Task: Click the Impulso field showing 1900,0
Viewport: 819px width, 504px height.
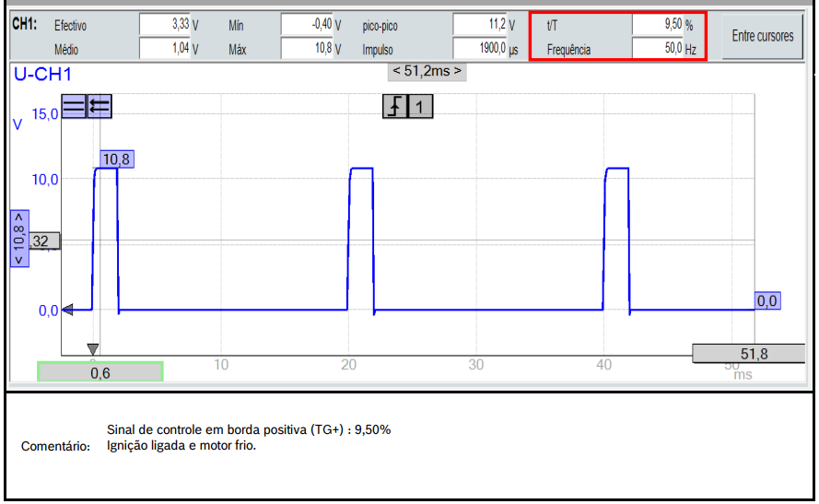Action: tap(488, 50)
